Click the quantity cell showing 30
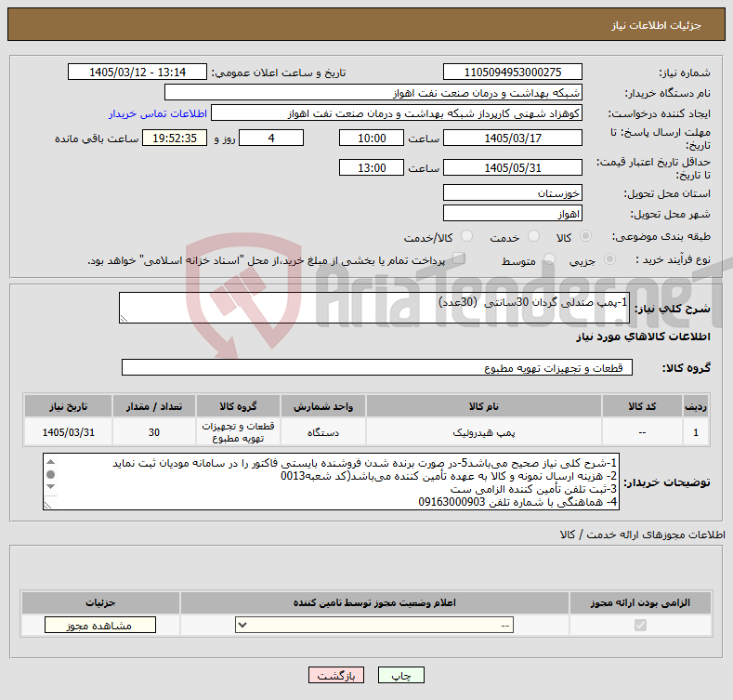 click(x=154, y=432)
